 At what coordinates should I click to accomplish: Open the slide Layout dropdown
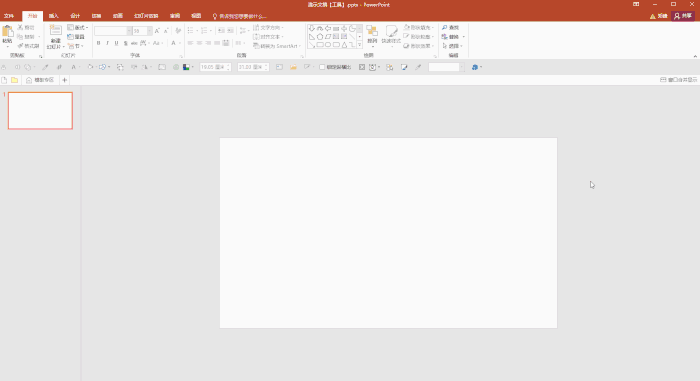(78, 27)
